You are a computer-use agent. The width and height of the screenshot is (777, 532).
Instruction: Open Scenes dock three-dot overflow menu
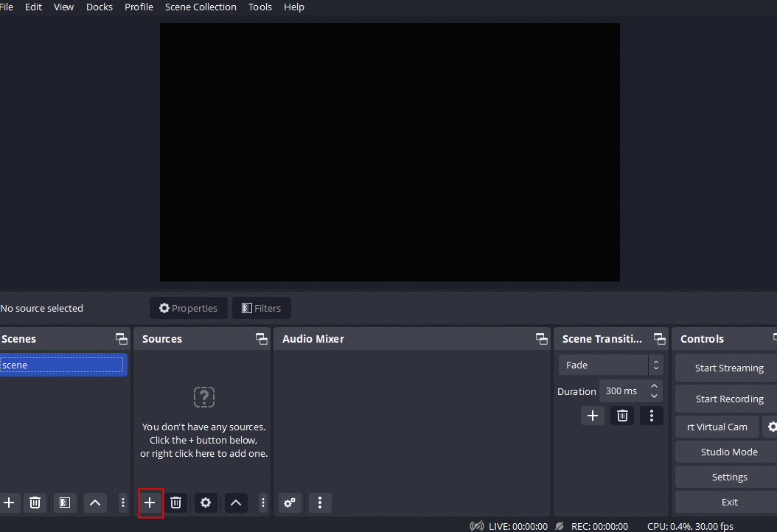pos(123,503)
